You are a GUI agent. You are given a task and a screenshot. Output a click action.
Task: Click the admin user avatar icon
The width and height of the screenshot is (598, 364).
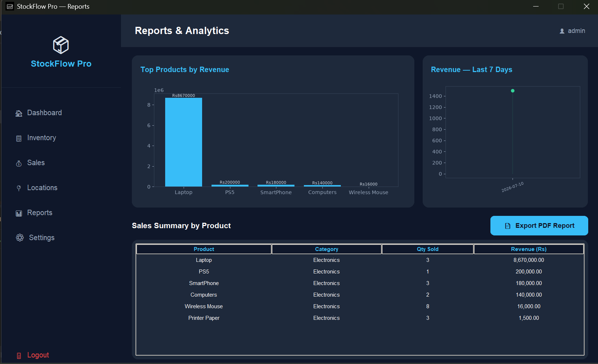[562, 31]
